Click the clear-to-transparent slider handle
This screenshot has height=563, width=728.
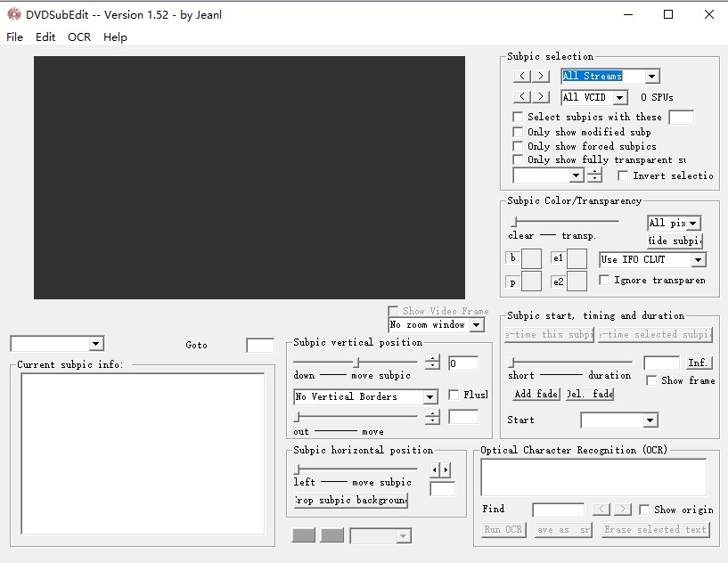coord(513,221)
